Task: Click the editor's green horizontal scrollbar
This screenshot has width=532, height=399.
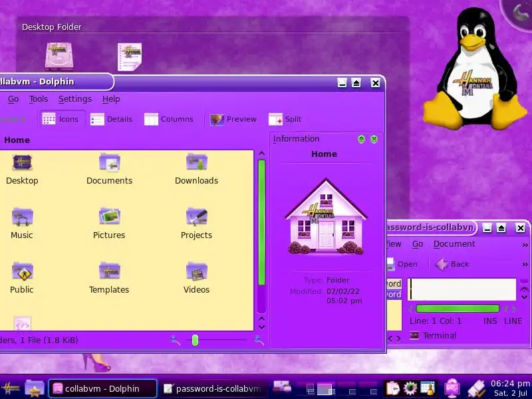Action: point(458,309)
